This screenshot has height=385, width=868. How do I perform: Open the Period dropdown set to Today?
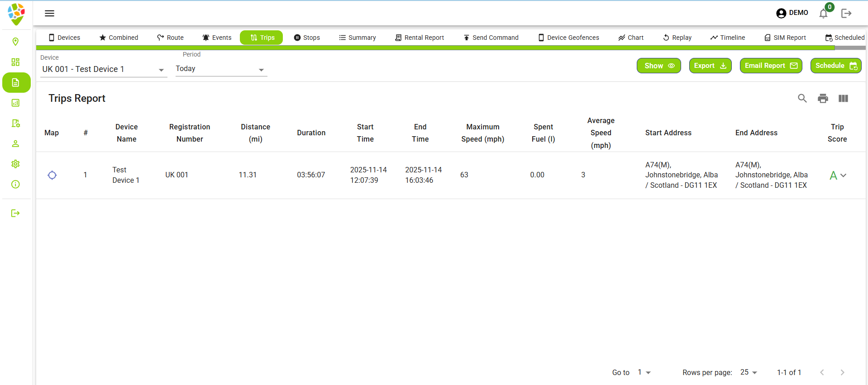click(220, 69)
